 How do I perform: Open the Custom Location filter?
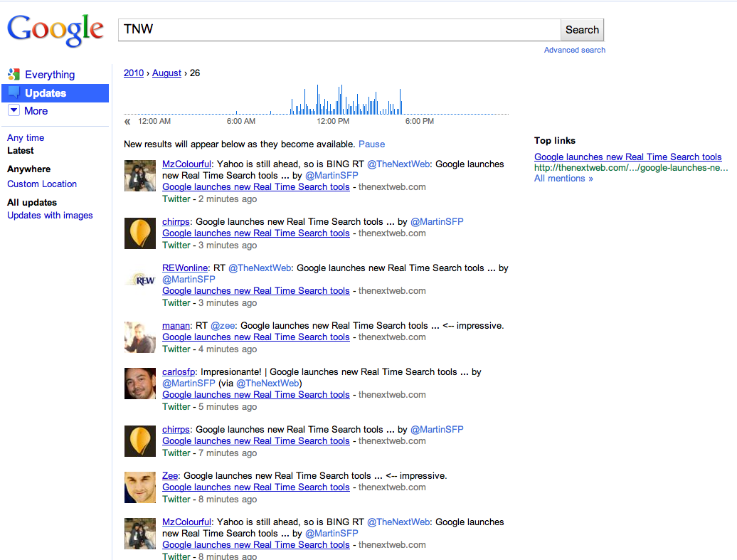click(42, 184)
